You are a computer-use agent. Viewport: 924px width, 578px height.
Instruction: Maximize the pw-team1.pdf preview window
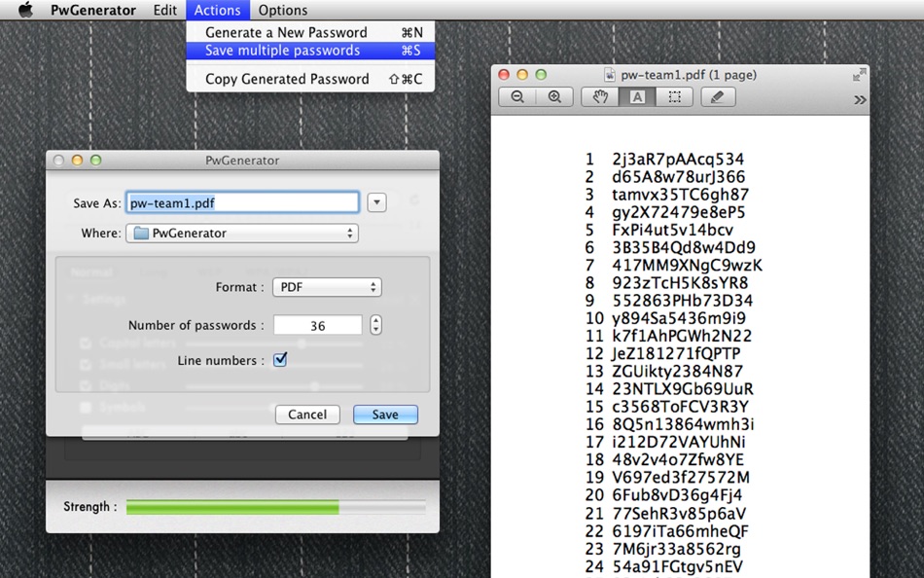click(541, 74)
